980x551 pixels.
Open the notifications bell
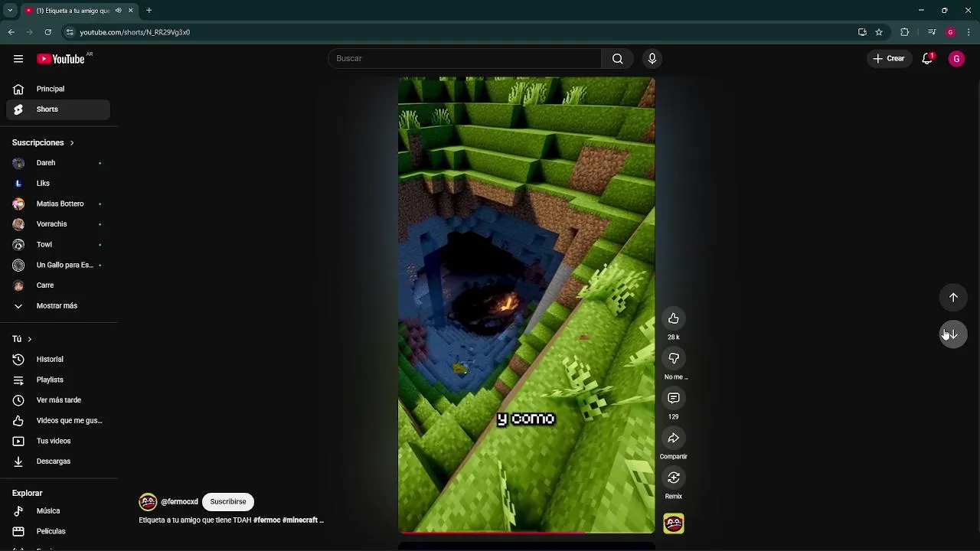pyautogui.click(x=927, y=59)
